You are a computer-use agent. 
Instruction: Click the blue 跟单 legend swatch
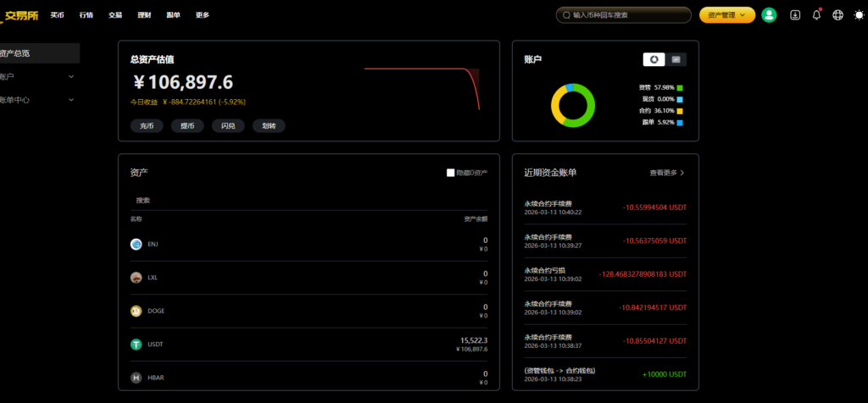[680, 123]
